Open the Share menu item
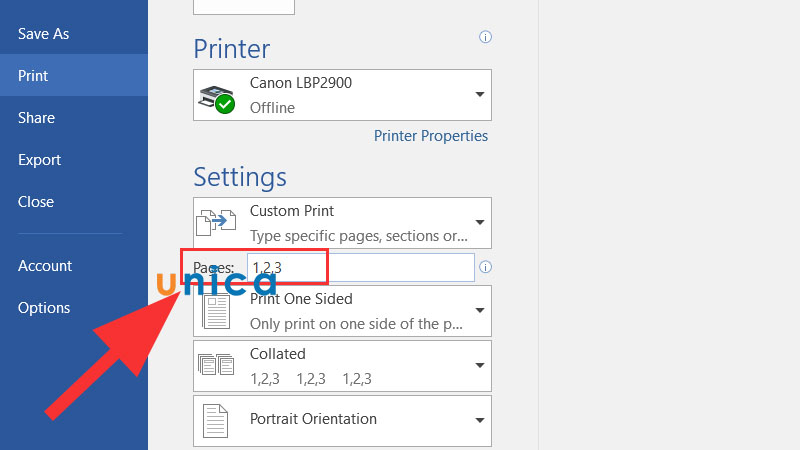The width and height of the screenshot is (800, 450). tap(36, 118)
